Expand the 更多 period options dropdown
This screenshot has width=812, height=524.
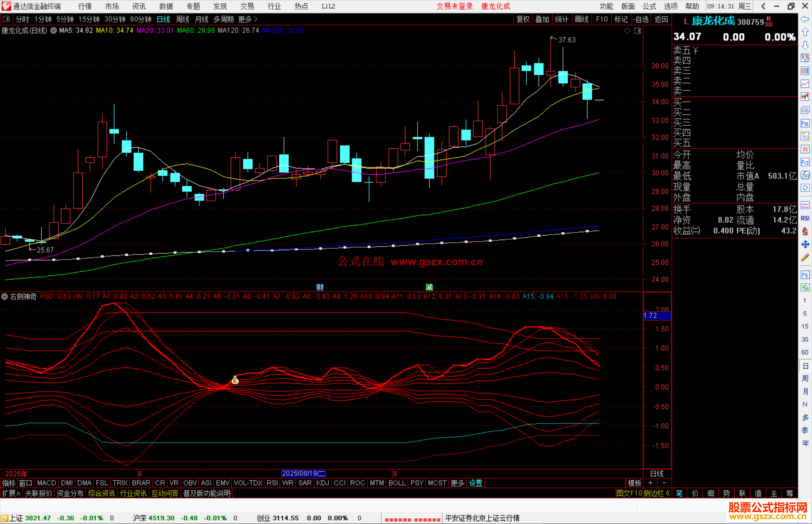click(248, 19)
